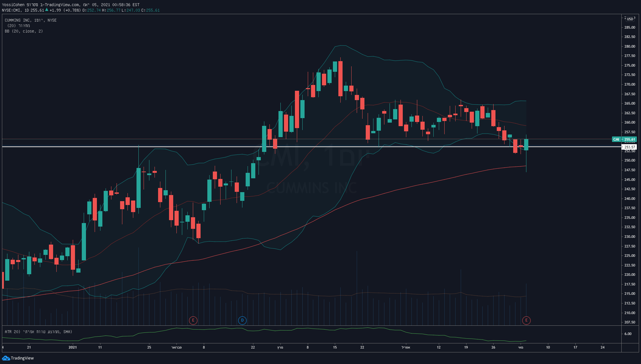Click the TradingView cloud logo
The width and height of the screenshot is (641, 364).
click(x=6, y=358)
